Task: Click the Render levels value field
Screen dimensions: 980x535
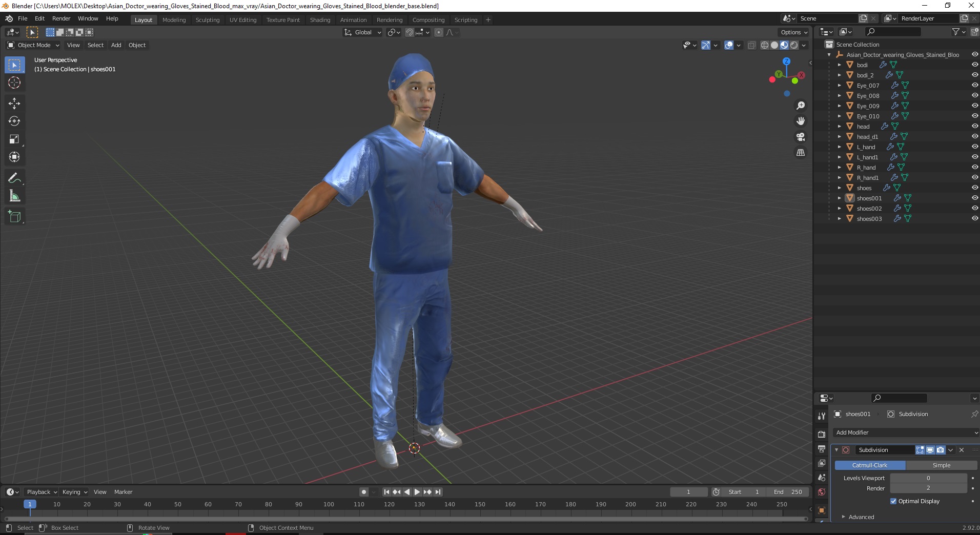Action: tap(928, 488)
